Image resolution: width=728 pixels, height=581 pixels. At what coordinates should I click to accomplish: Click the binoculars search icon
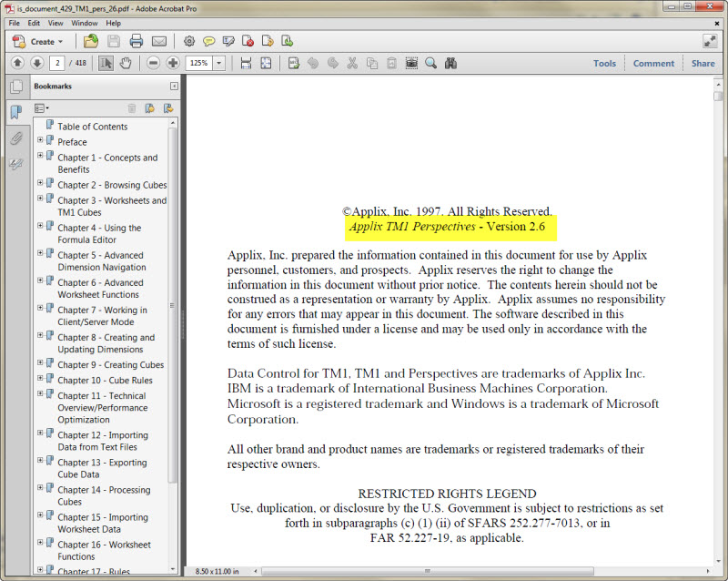tap(450, 63)
